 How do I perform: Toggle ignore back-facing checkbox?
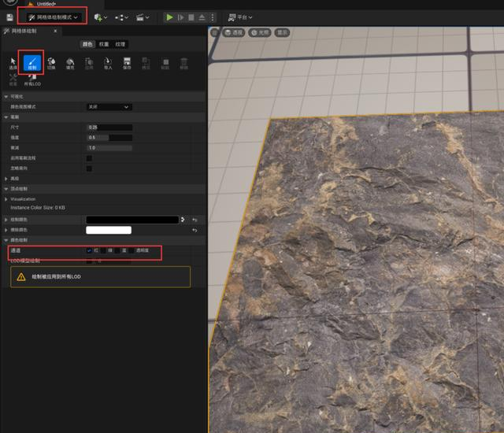(x=89, y=168)
